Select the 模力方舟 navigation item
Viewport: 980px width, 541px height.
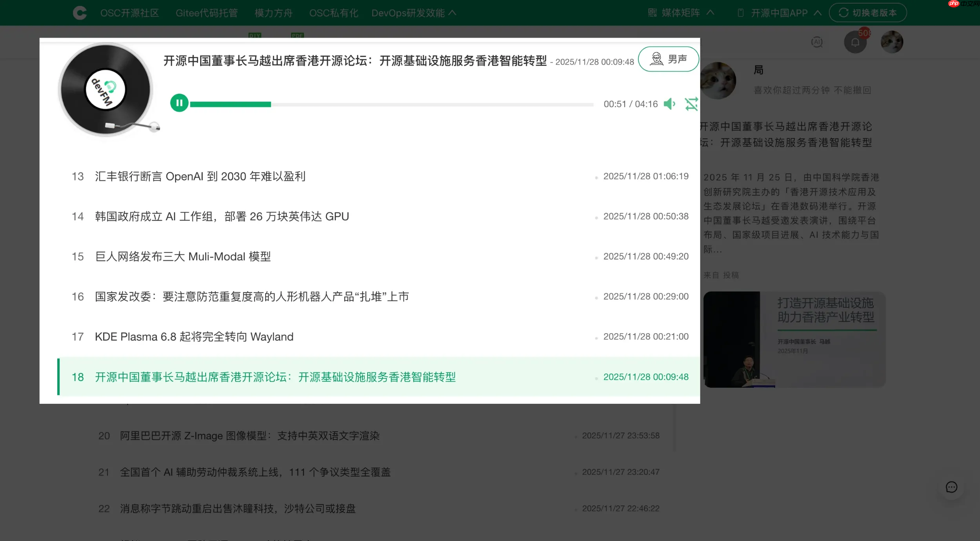[273, 13]
